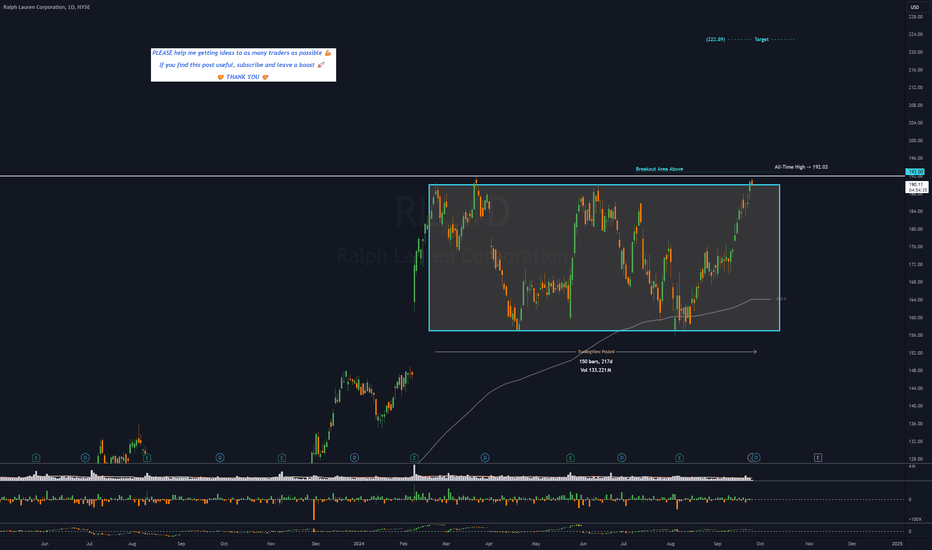Image resolution: width=932 pixels, height=550 pixels.
Task: Open the August 2023 earnings marker
Action: click(147, 458)
